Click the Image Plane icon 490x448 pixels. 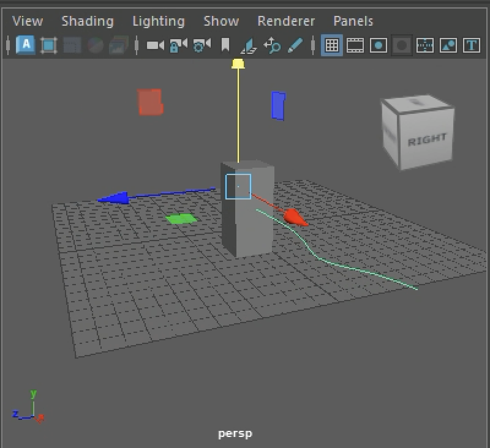click(248, 45)
